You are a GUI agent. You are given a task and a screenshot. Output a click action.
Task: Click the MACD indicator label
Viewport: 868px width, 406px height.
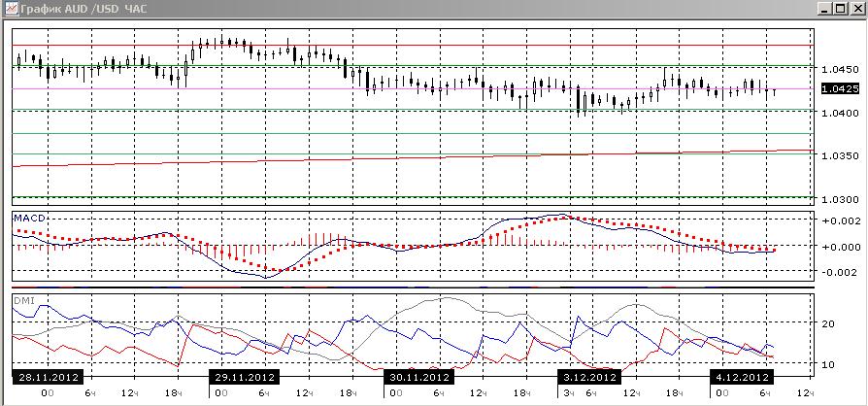click(x=29, y=219)
